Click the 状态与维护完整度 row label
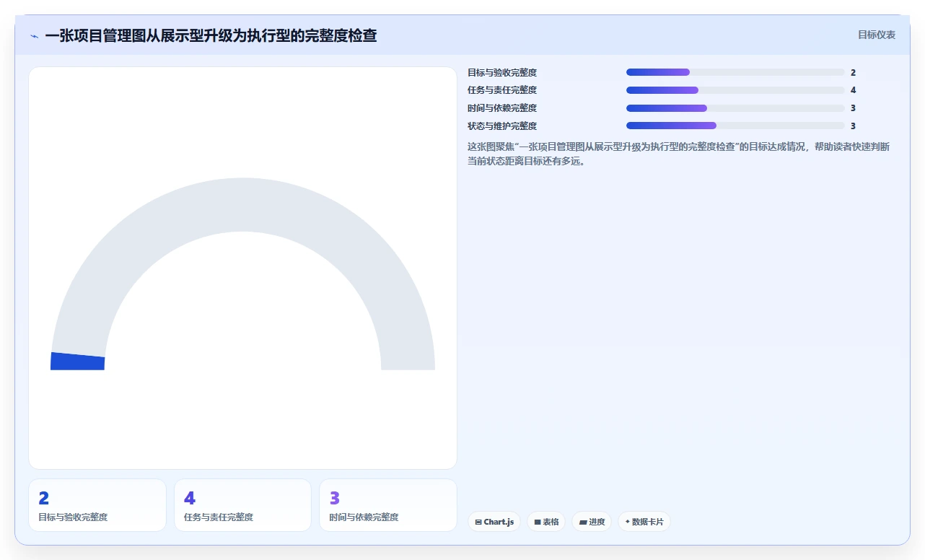This screenshot has width=925, height=560. tap(502, 126)
